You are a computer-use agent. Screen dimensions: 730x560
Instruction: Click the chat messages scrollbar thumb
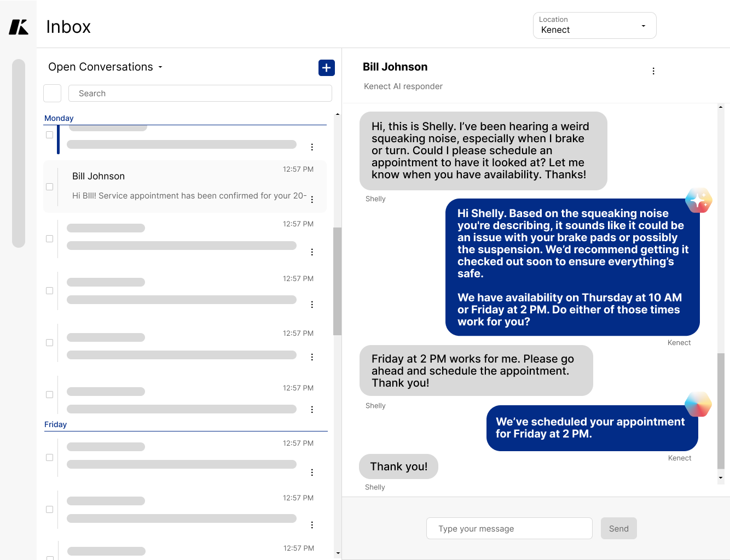721,411
